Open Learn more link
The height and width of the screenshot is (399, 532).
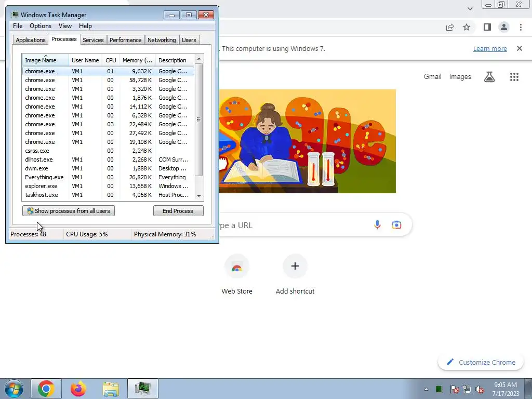[x=490, y=48]
